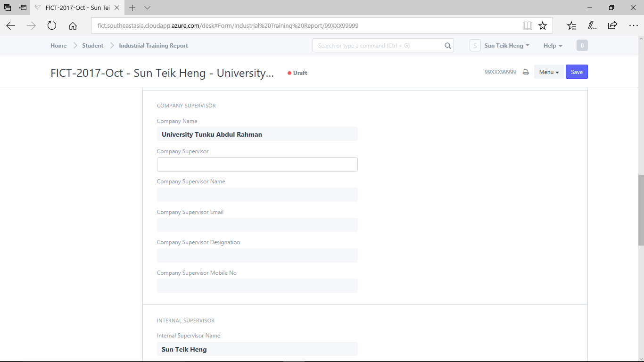Open the Favorites hub icon
Screen dimensions: 644x362
[x=571, y=26]
